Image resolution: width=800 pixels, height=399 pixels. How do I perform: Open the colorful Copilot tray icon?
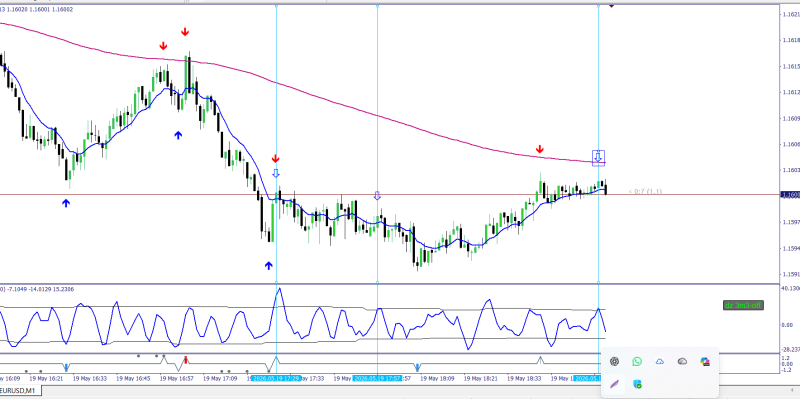tap(705, 362)
